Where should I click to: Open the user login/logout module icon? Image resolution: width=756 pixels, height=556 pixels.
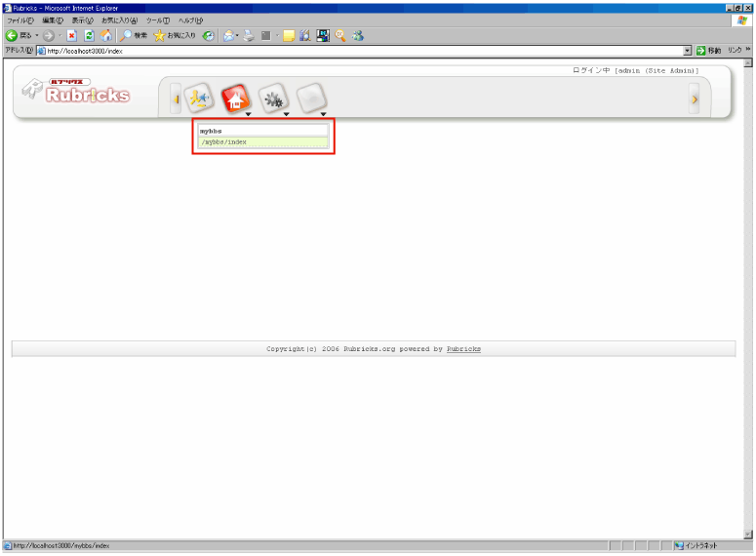(x=199, y=99)
